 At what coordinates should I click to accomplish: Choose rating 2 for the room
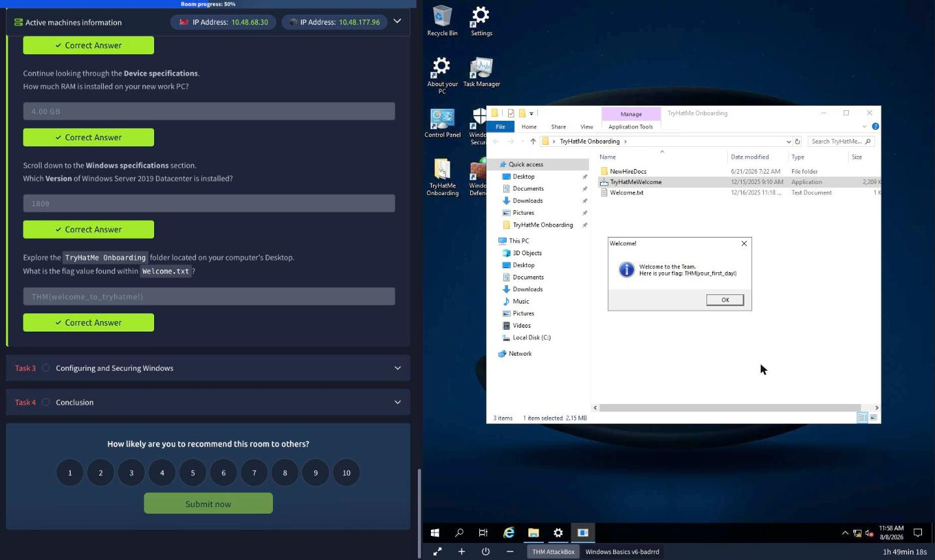[x=101, y=473]
